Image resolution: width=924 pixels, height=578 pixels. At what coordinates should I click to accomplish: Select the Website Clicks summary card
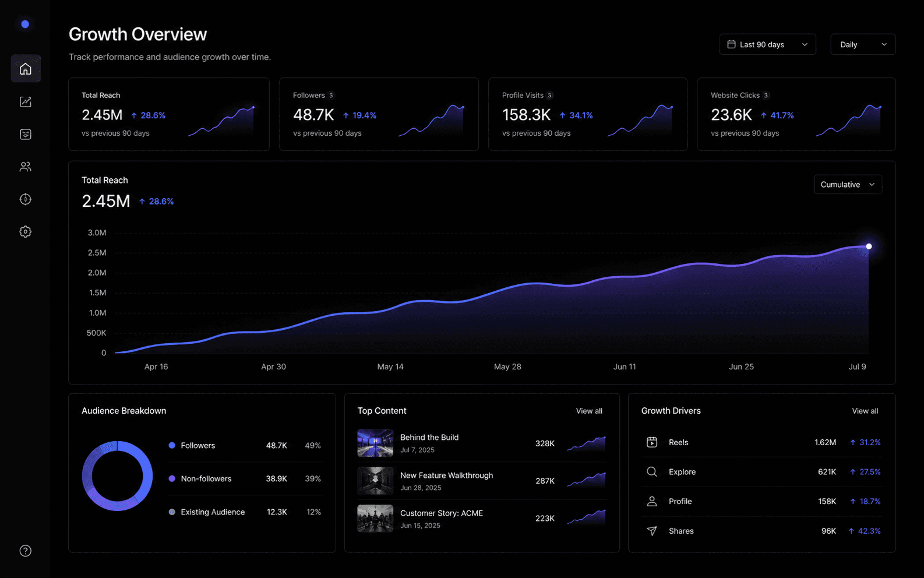(796, 114)
